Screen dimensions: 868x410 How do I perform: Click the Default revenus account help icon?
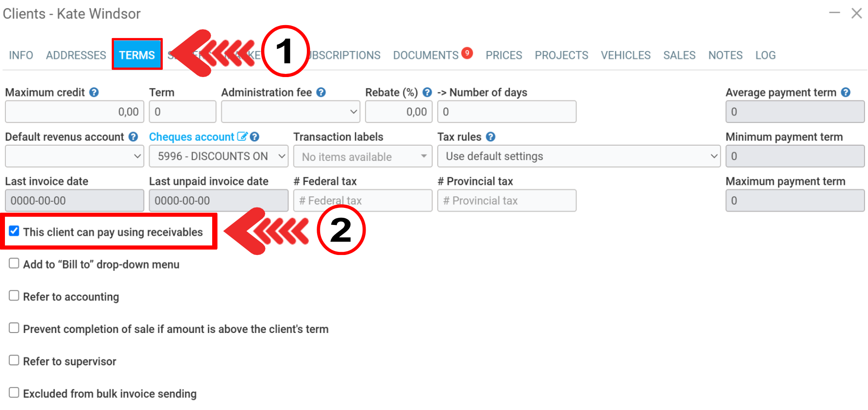click(133, 137)
